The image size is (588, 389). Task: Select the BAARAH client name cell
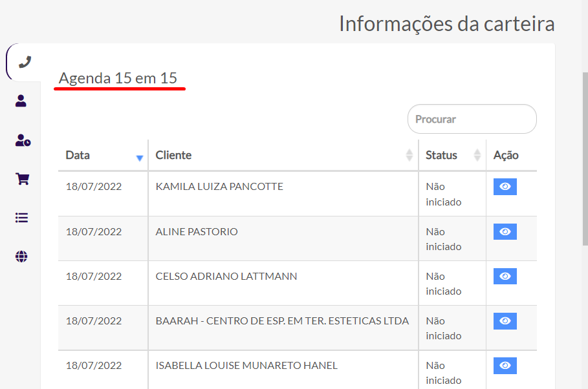coord(282,321)
